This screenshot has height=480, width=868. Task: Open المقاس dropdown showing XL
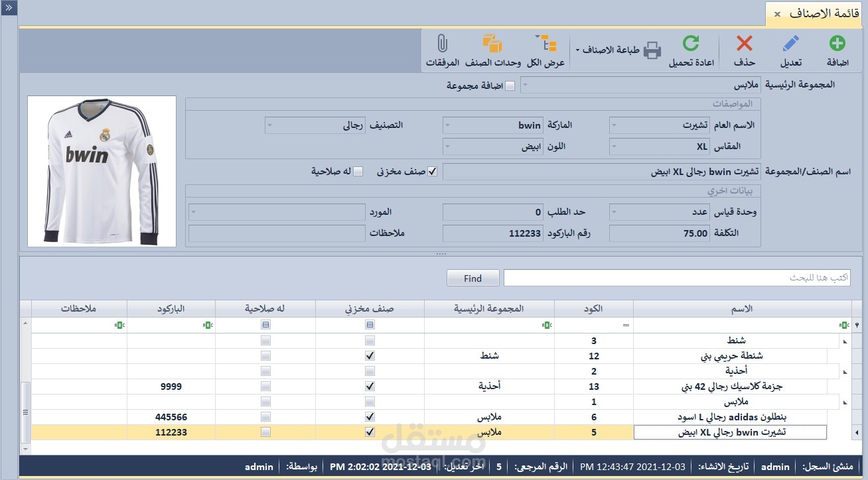click(614, 147)
